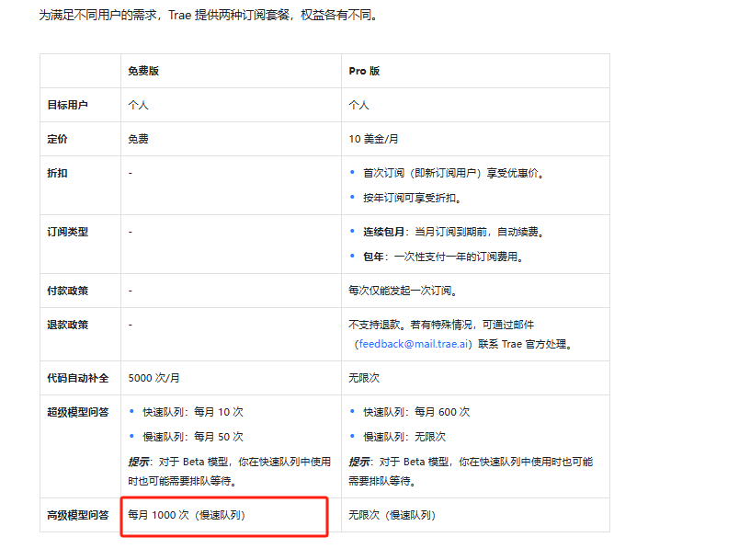Click the 包年 bullet item
The height and width of the screenshot is (560, 739).
click(371, 256)
